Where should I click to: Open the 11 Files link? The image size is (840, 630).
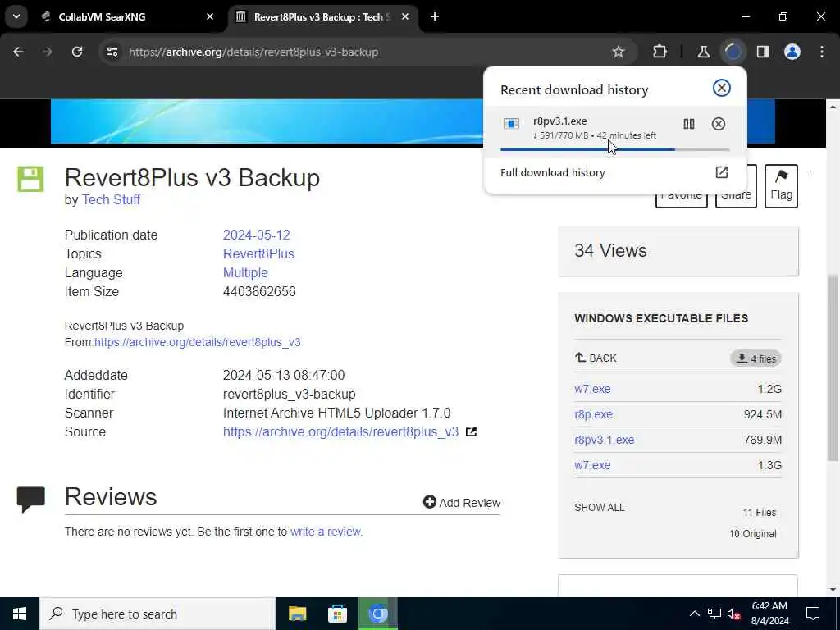(759, 513)
